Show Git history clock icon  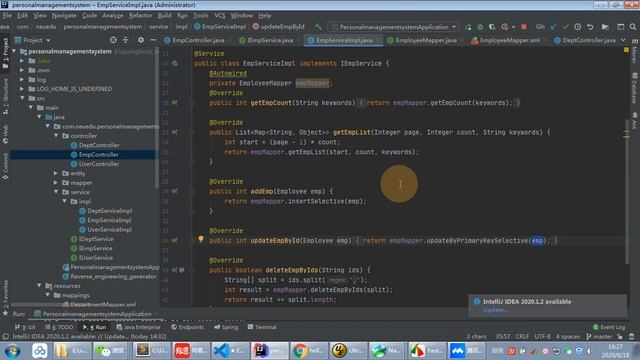578,27
